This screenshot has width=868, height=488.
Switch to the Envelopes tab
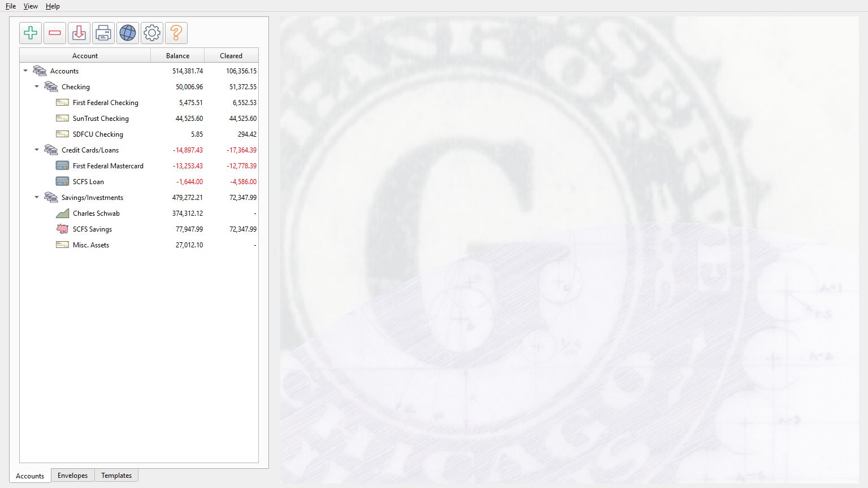(73, 476)
